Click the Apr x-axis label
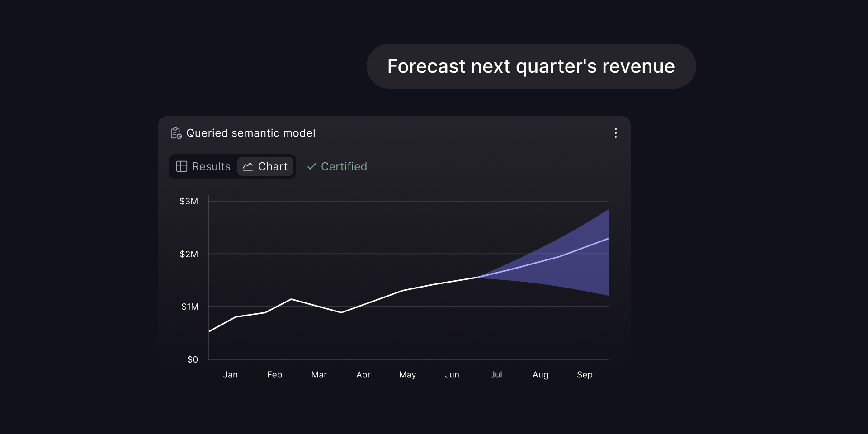 [x=363, y=374]
